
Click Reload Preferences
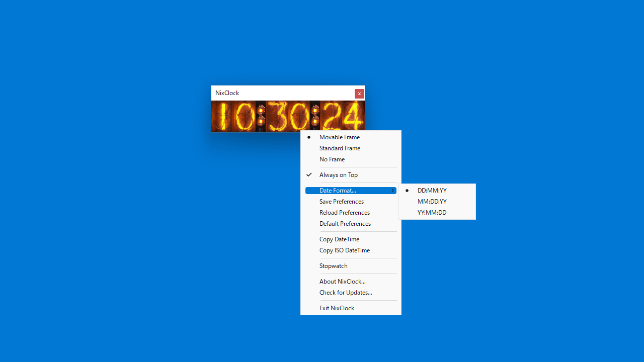tap(351, 213)
